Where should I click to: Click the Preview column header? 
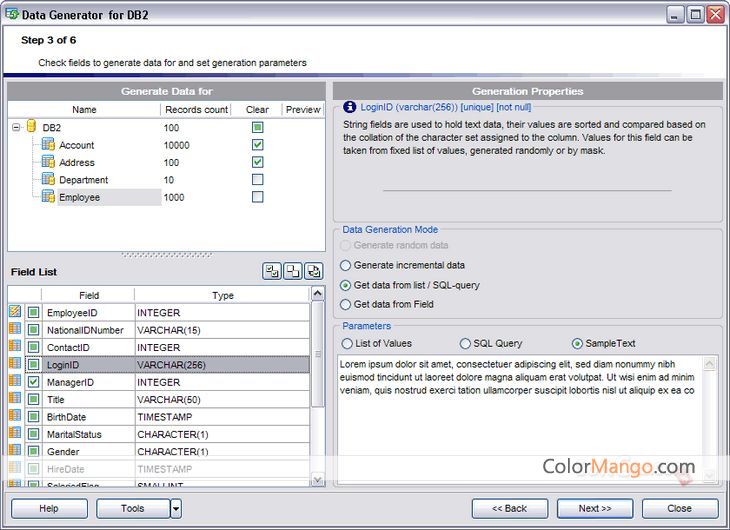click(303, 109)
